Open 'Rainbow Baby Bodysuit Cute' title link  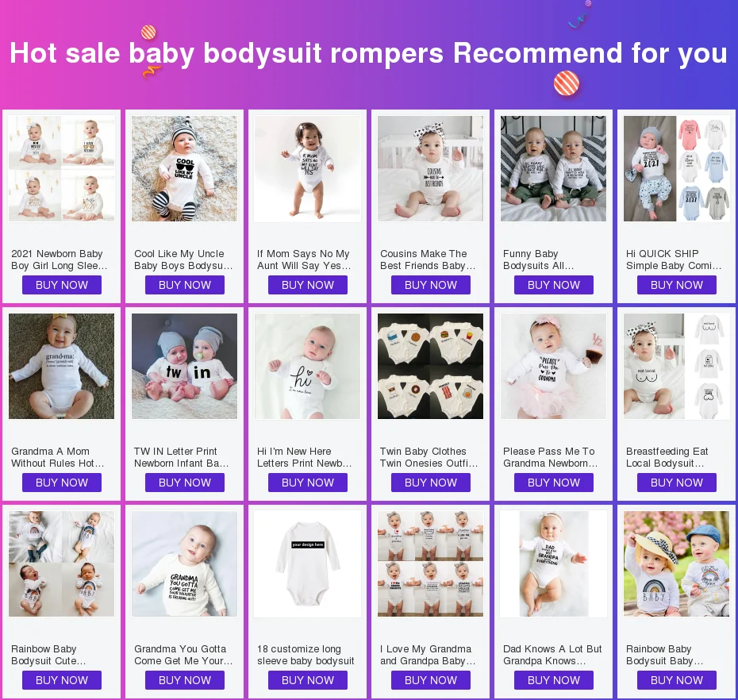tap(49, 655)
